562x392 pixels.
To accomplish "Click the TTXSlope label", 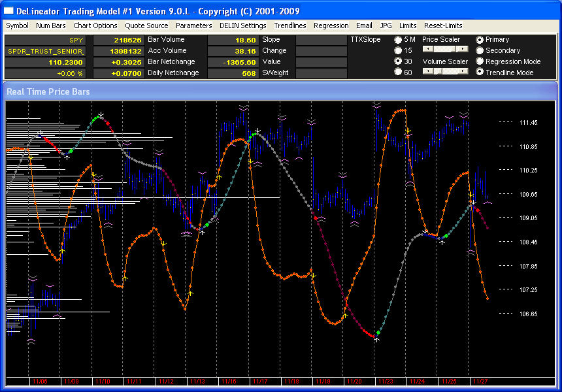I will (365, 39).
